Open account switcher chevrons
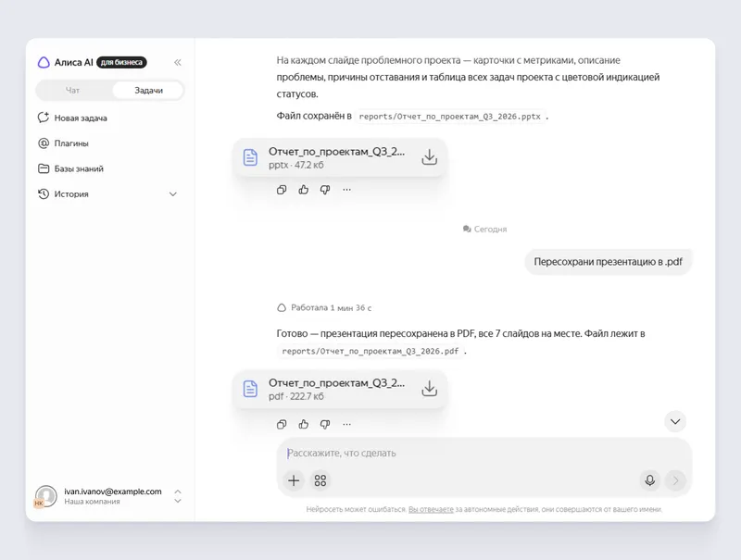741x560 pixels. coord(178,496)
